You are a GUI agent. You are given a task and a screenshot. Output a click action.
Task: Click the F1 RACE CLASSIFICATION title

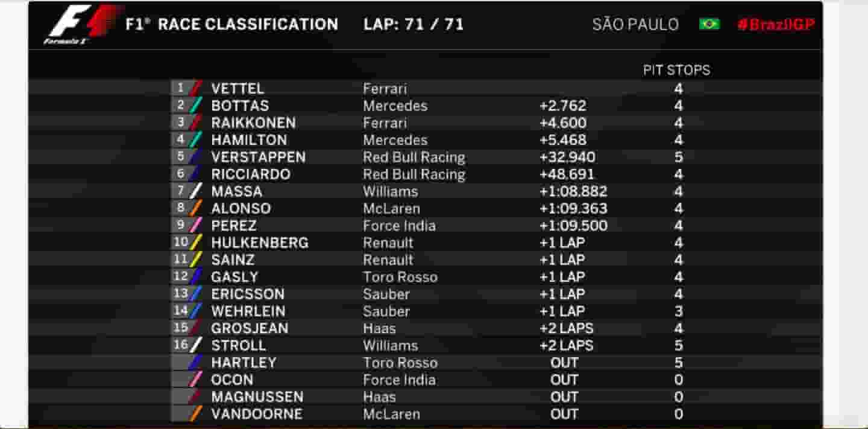point(232,25)
